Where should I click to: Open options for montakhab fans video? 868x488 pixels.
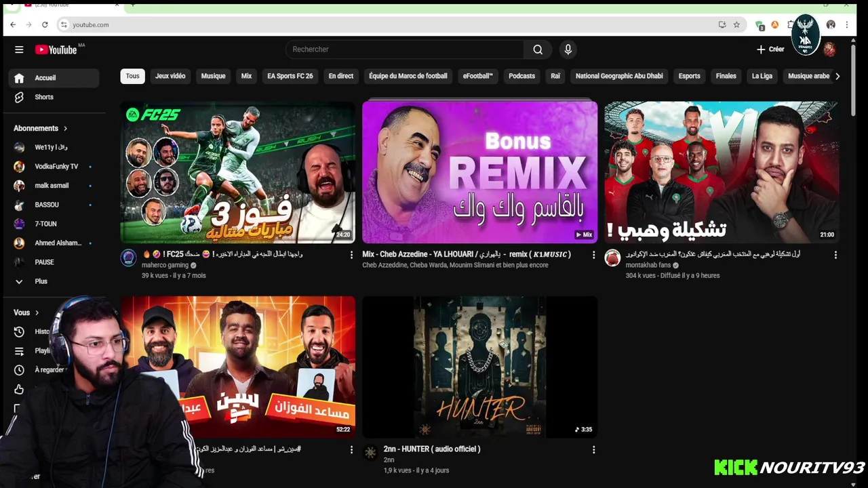click(x=835, y=255)
